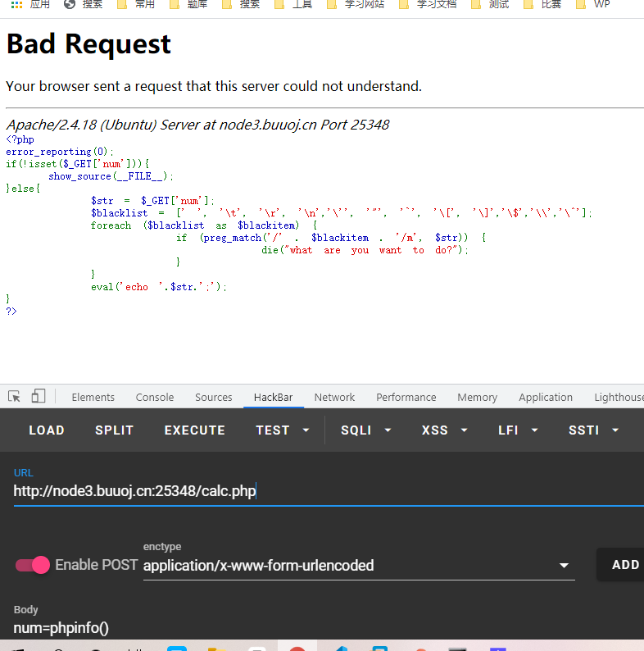Click the ADD button beside enctype
Image resolution: width=644 pixels, height=651 pixels.
click(625, 565)
